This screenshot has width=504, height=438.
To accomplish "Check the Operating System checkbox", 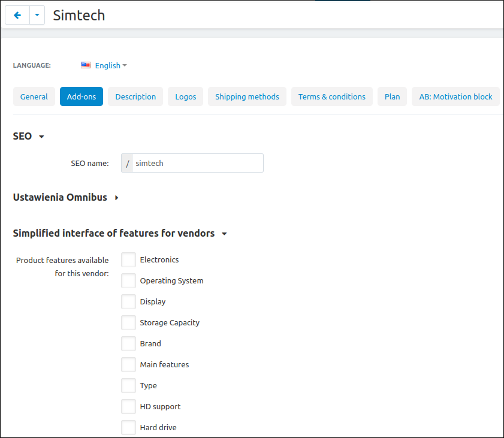I will tap(128, 280).
